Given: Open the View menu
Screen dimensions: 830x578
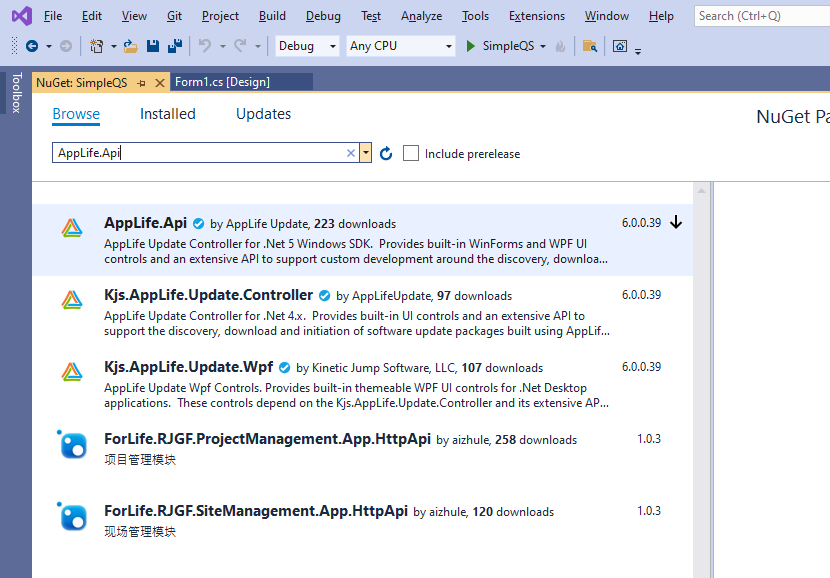Looking at the screenshot, I should pyautogui.click(x=134, y=16).
